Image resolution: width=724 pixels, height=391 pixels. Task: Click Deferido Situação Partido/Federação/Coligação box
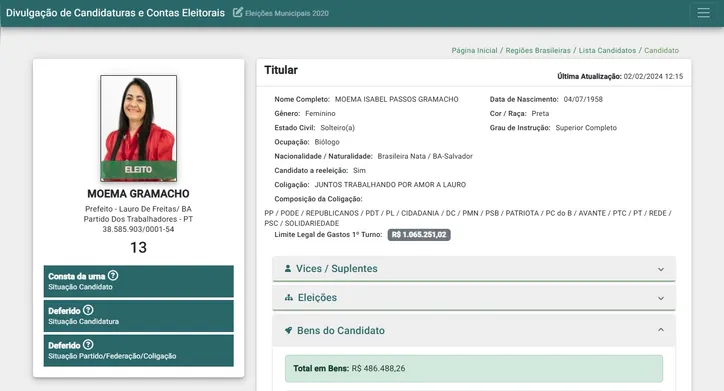139,350
